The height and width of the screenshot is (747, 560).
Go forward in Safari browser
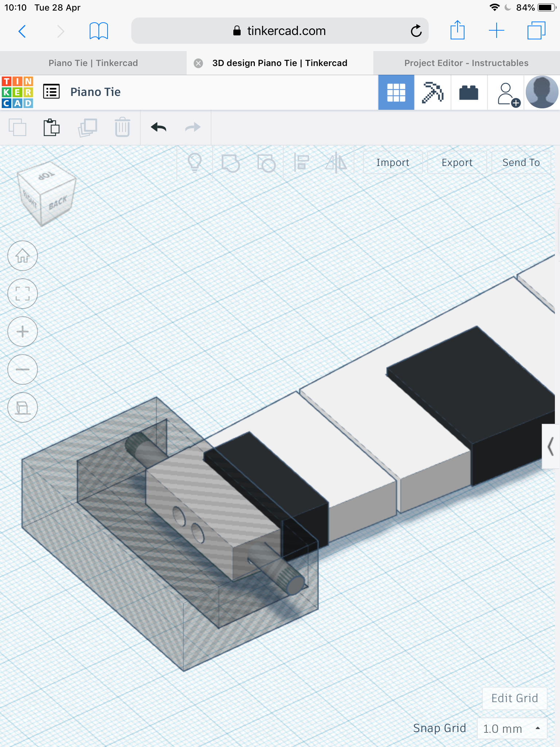[61, 31]
